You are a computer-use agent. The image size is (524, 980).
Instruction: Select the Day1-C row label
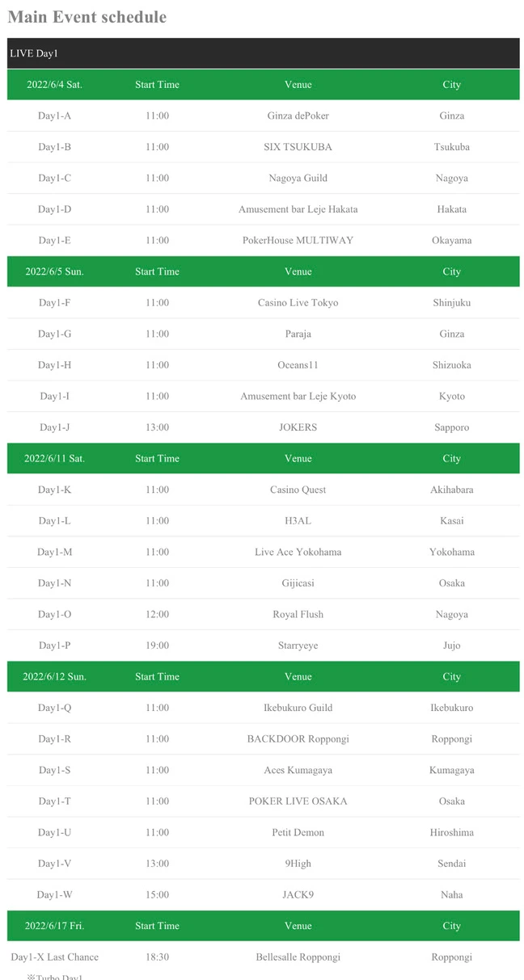coord(54,178)
